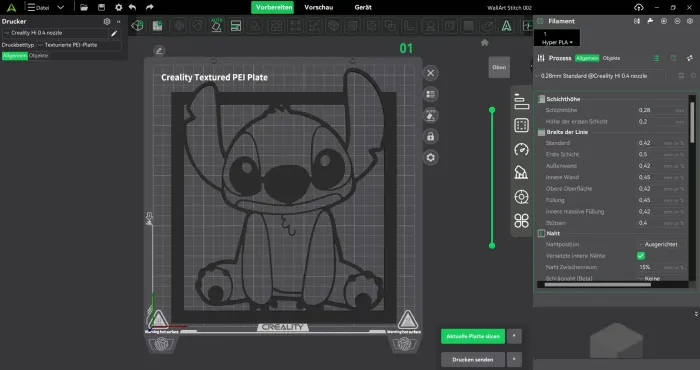
Task: Click the Schichthöhe value field
Action: (x=661, y=110)
